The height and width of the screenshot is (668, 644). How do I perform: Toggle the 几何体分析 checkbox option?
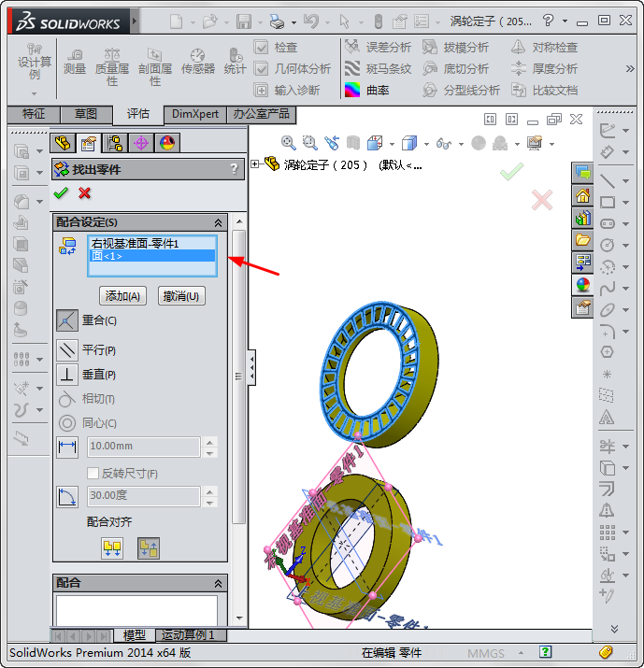click(262, 68)
